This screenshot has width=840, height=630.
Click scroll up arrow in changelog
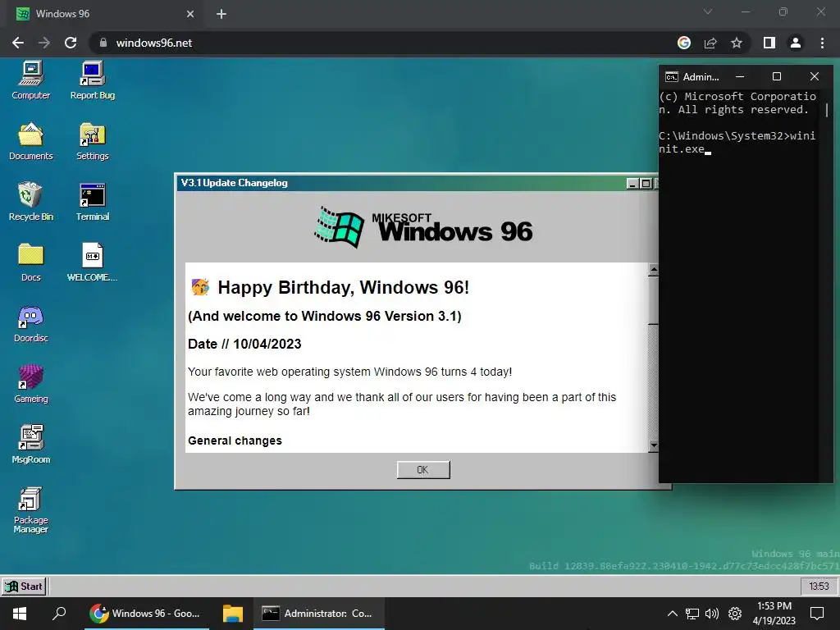tap(653, 269)
